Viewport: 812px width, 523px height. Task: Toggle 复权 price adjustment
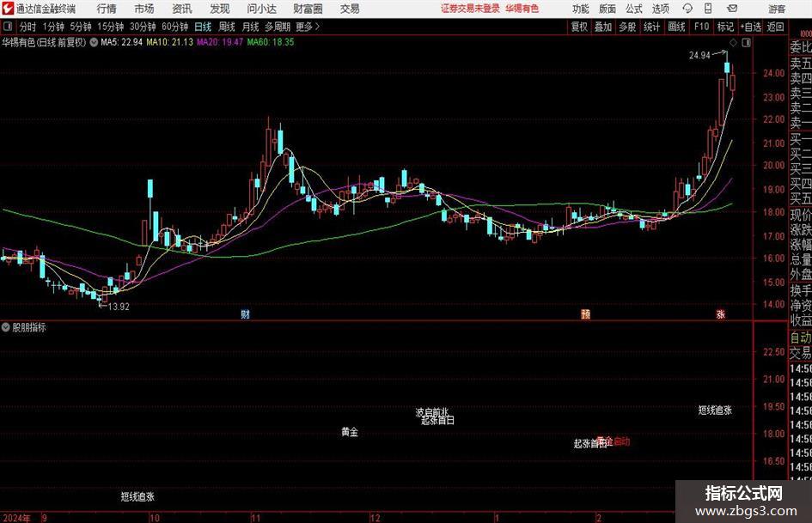pyautogui.click(x=579, y=27)
